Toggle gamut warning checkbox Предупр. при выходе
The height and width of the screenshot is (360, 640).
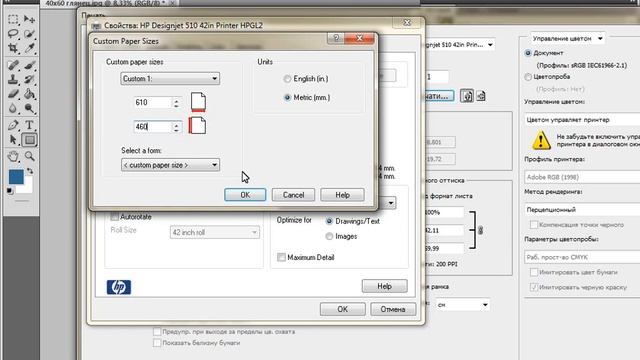pos(157,331)
